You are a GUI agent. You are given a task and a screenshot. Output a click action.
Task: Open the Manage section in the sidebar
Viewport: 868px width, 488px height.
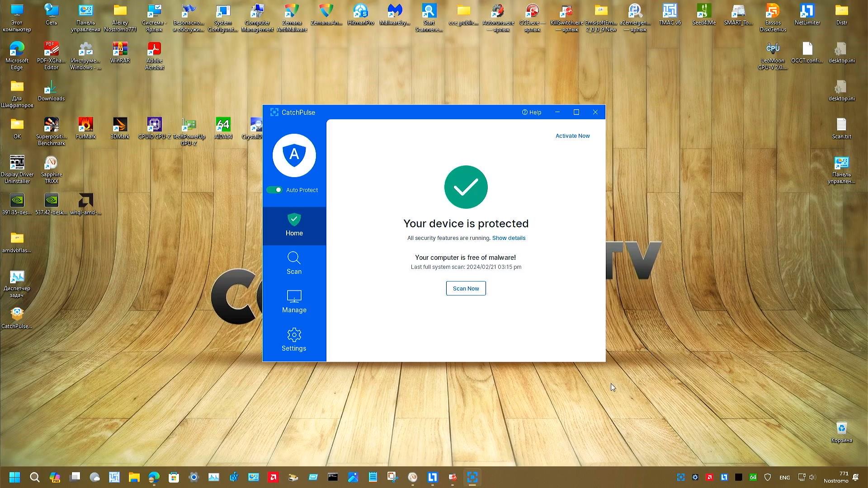click(294, 302)
